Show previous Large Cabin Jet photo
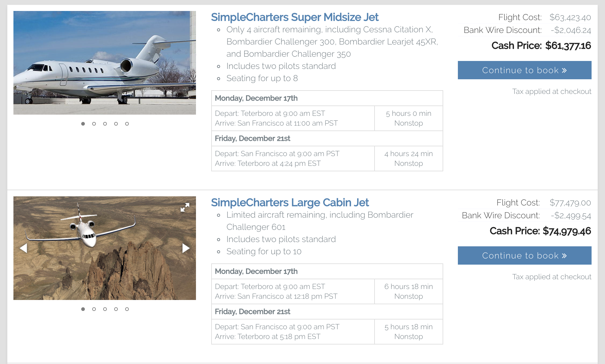 click(24, 248)
